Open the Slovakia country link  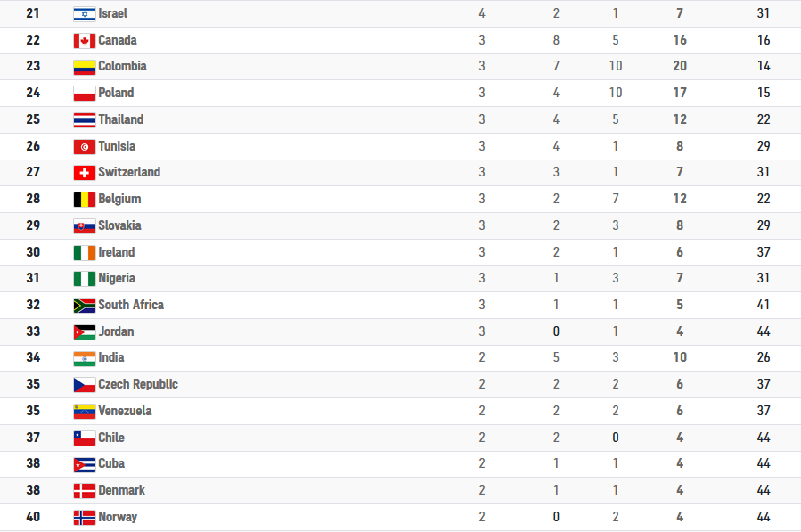click(x=119, y=225)
